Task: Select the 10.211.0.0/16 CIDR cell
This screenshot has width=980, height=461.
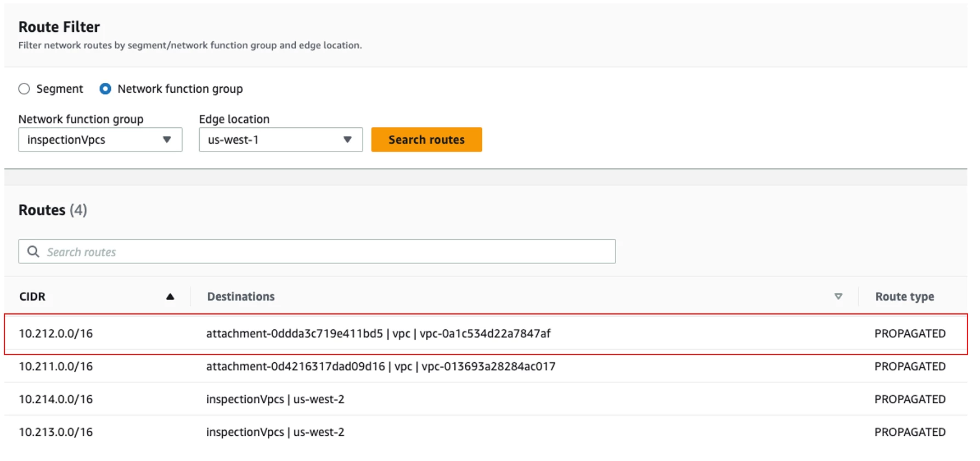Action: pyautogui.click(x=56, y=367)
